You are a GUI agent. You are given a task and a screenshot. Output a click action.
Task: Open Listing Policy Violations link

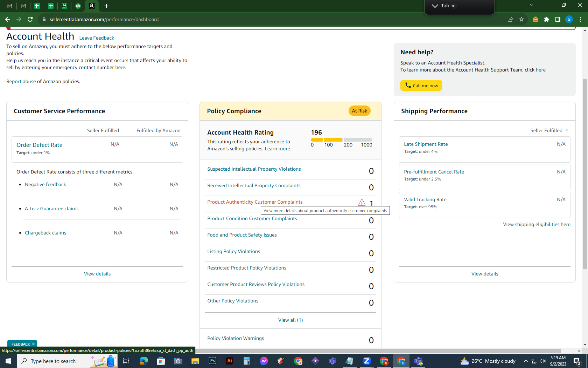coord(233,251)
